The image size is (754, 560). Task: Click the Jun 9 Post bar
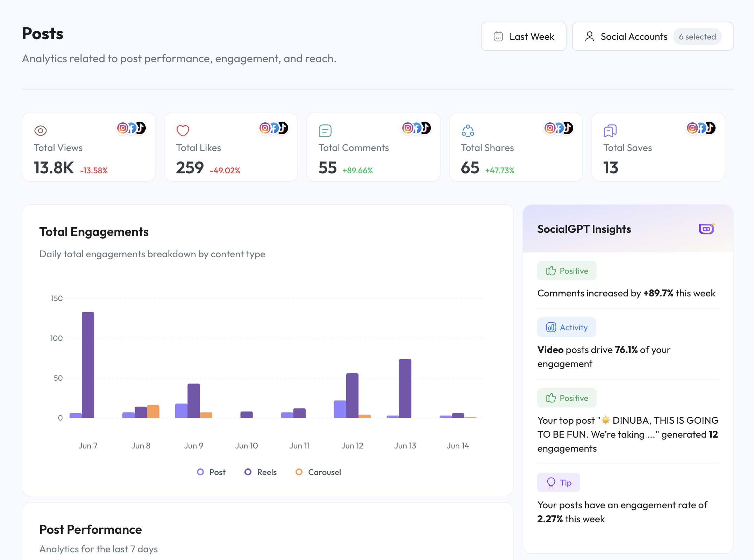click(x=181, y=411)
